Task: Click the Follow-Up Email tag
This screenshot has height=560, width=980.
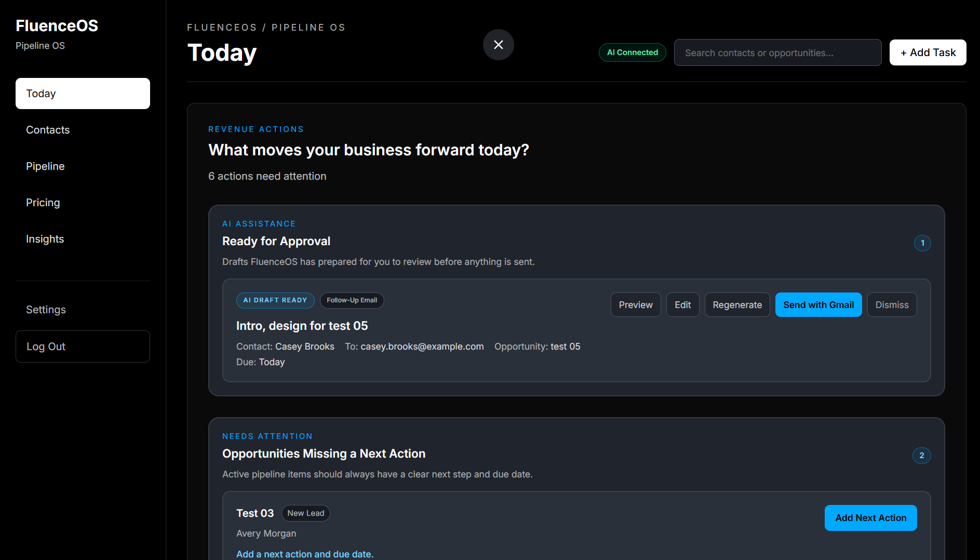Action: 352,300
